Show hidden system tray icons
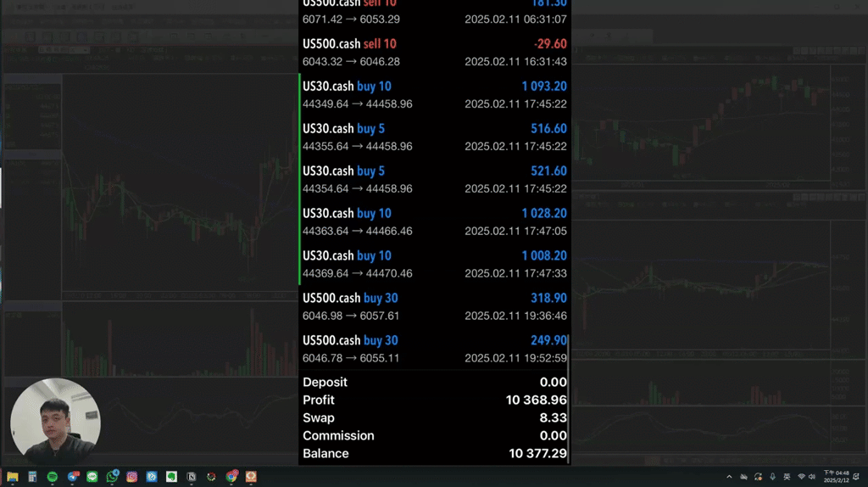868x487 pixels. (729, 477)
